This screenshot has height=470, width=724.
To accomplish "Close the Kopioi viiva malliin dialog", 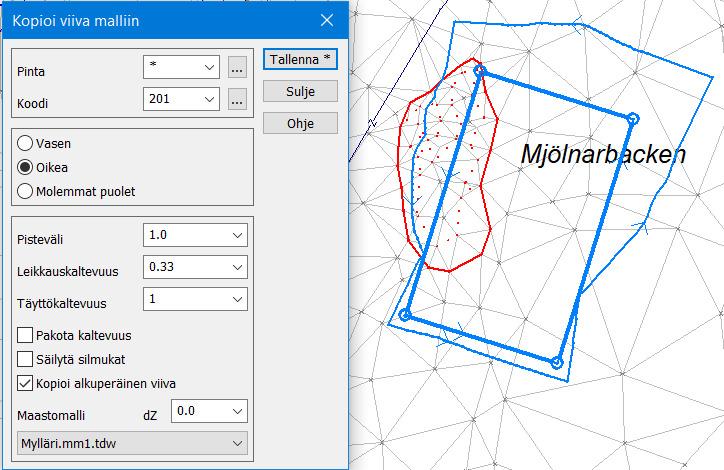I will tap(326, 20).
